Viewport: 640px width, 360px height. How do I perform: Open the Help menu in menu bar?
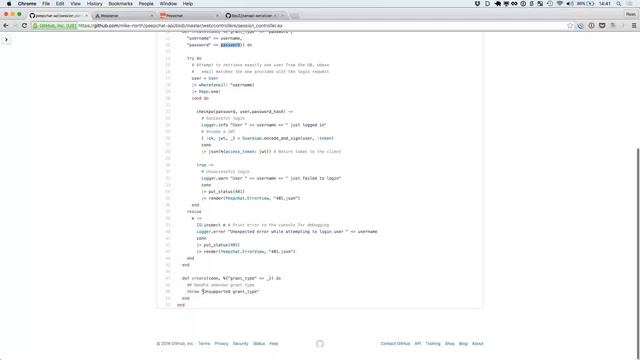point(188,4)
